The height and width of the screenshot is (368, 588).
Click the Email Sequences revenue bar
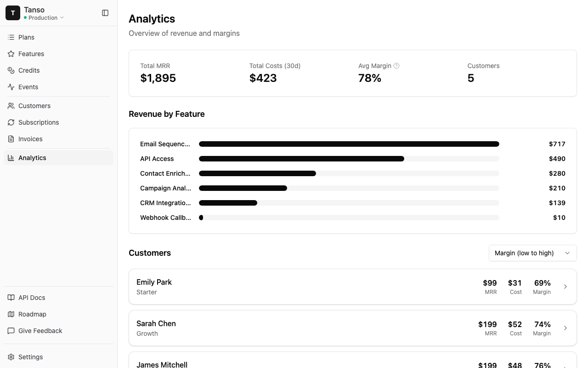[349, 144]
